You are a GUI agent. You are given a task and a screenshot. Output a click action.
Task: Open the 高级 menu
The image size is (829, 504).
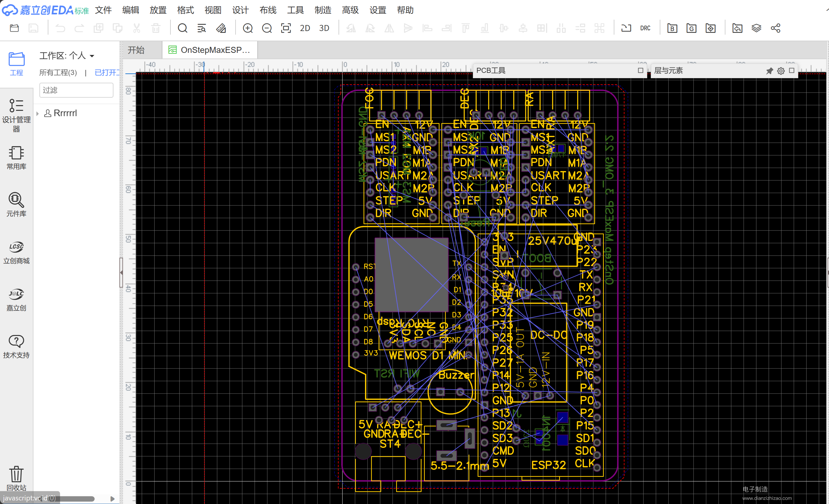pyautogui.click(x=350, y=10)
